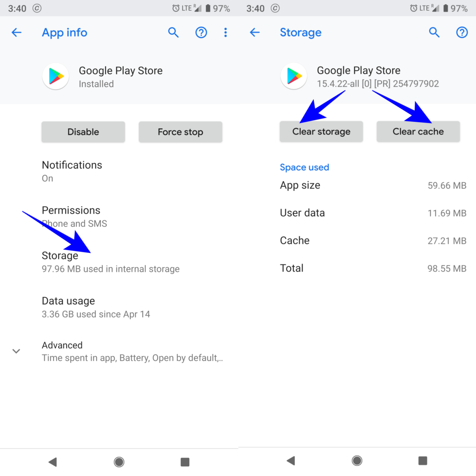This screenshot has height=476, width=476.
Task: Tap the Play Store icon in App info
Action: pyautogui.click(x=56, y=76)
